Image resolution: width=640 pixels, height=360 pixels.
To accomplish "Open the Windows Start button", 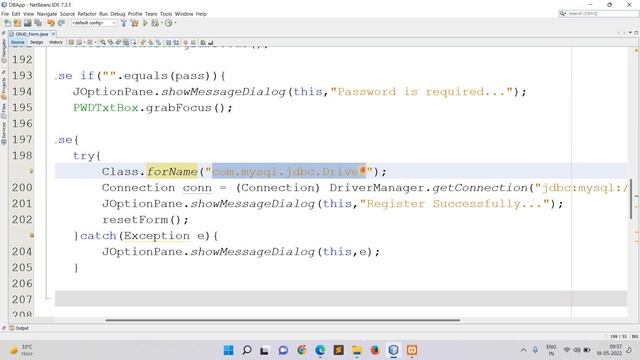I will click(229, 350).
